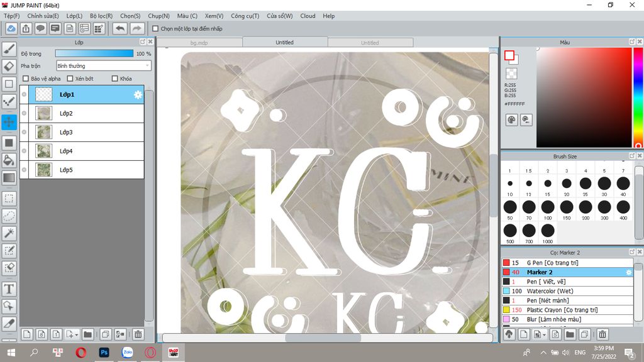Duplicate the selected layer
644x362 pixels.
pyautogui.click(x=106, y=334)
